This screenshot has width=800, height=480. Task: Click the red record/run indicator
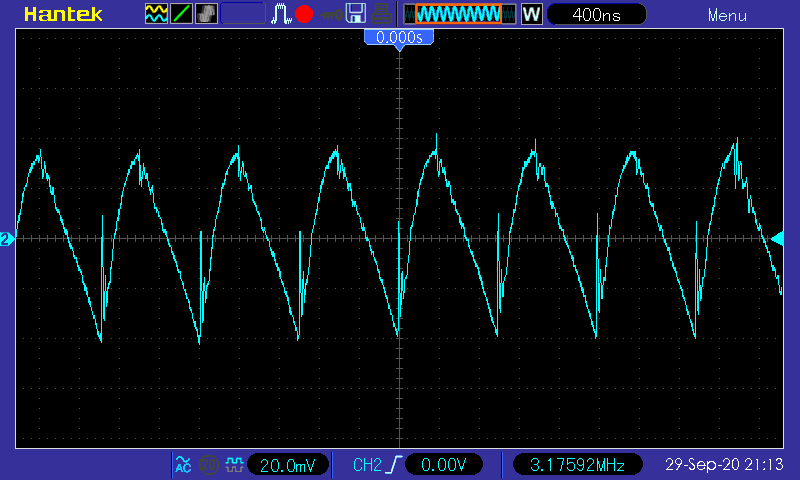(x=304, y=14)
